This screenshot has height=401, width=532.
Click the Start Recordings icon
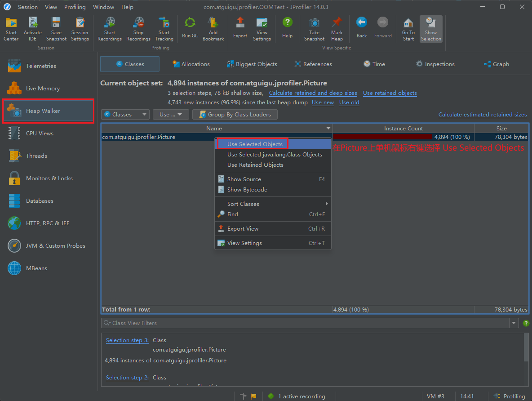[110, 29]
